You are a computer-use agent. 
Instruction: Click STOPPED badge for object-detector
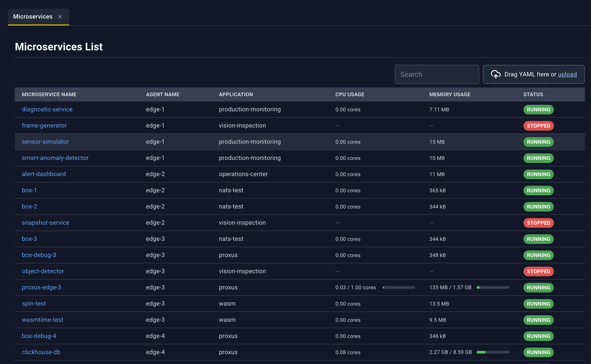click(x=538, y=271)
